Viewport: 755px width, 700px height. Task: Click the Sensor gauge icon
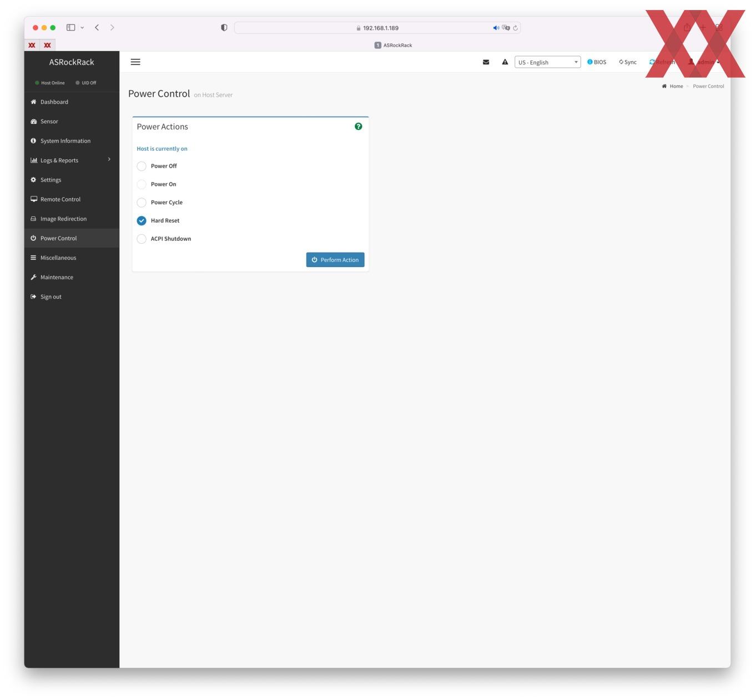33,121
